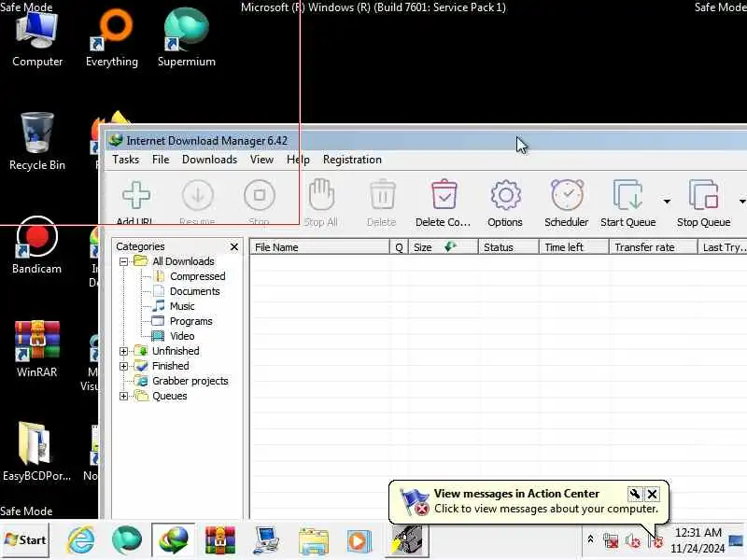Open Start Queue dropdown arrow
This screenshot has height=560, width=747.
[667, 202]
